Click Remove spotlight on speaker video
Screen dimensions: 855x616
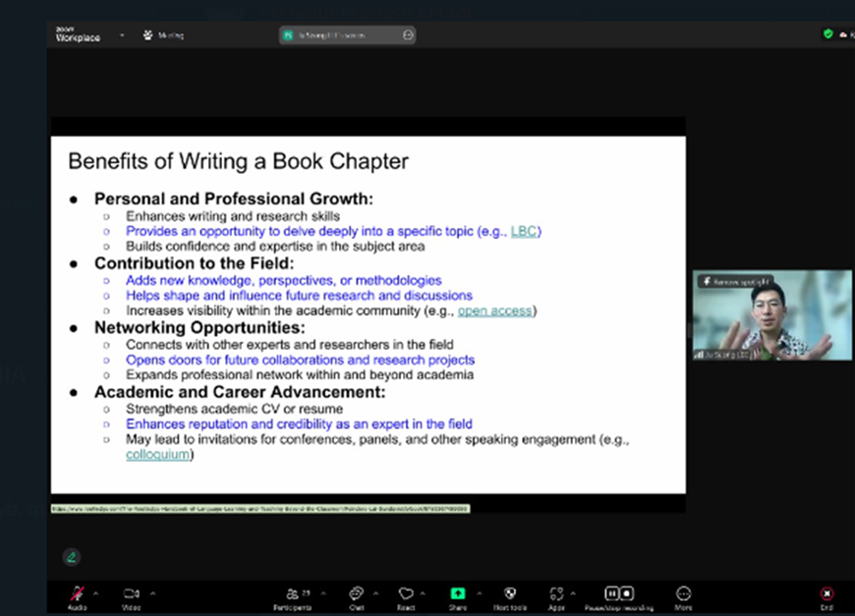pyautogui.click(x=736, y=282)
